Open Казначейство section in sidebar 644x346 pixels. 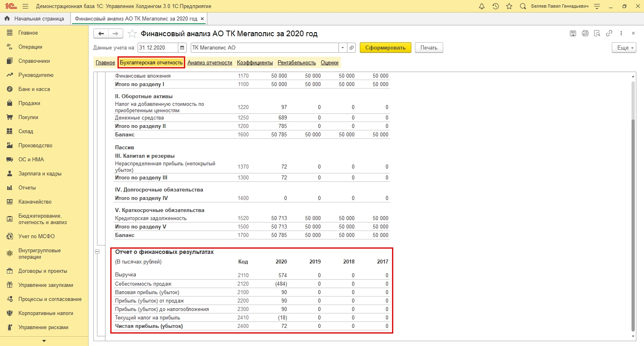35,202
